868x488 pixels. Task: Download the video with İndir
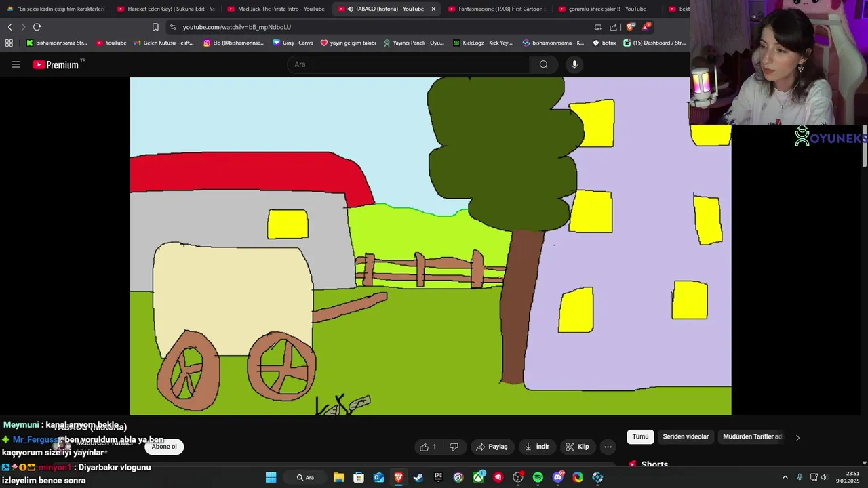536,447
